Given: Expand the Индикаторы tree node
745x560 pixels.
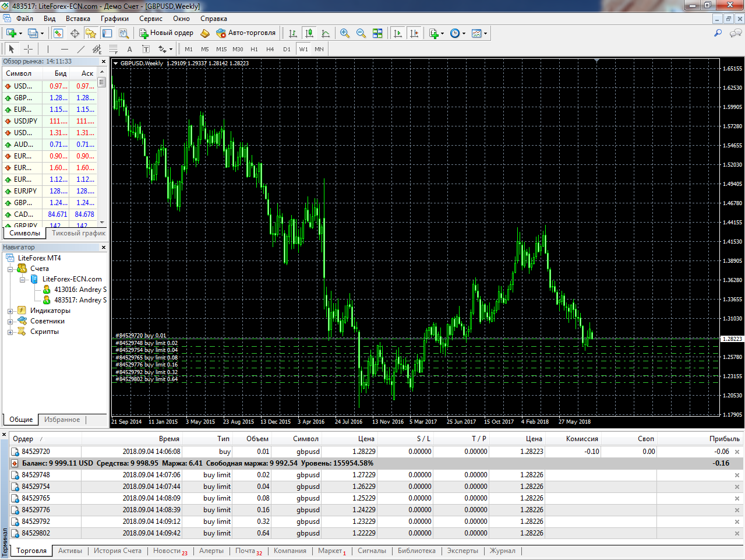Looking at the screenshot, I should [10, 311].
